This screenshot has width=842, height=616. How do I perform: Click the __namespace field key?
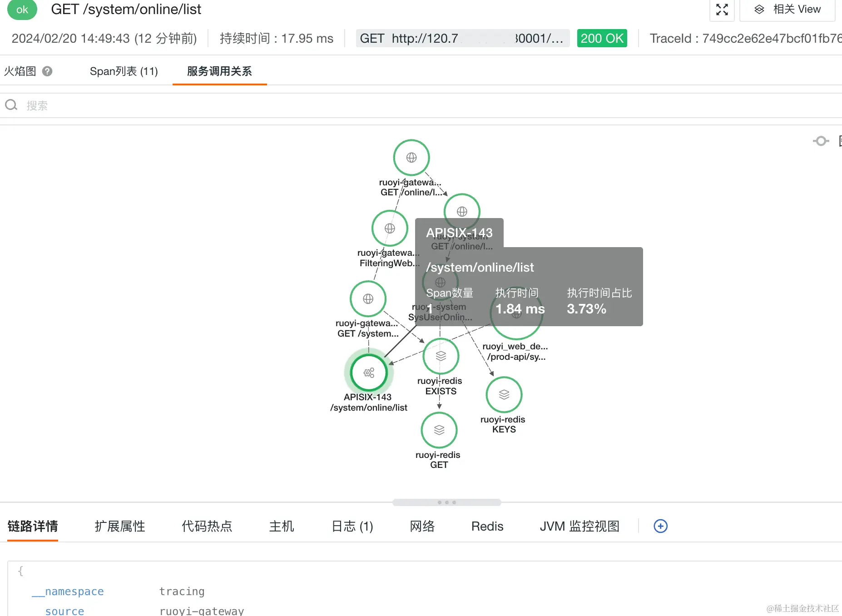pos(68,591)
